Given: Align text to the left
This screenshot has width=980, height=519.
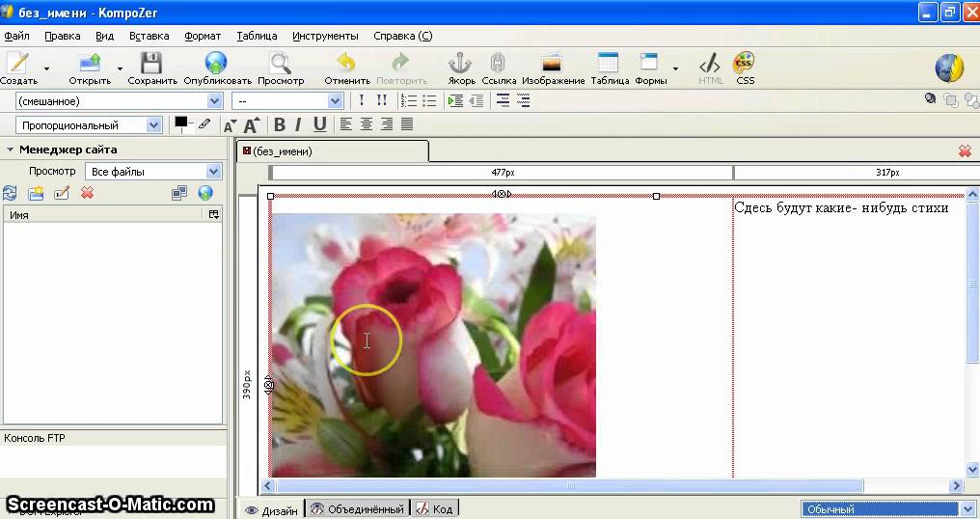Looking at the screenshot, I should click(345, 124).
